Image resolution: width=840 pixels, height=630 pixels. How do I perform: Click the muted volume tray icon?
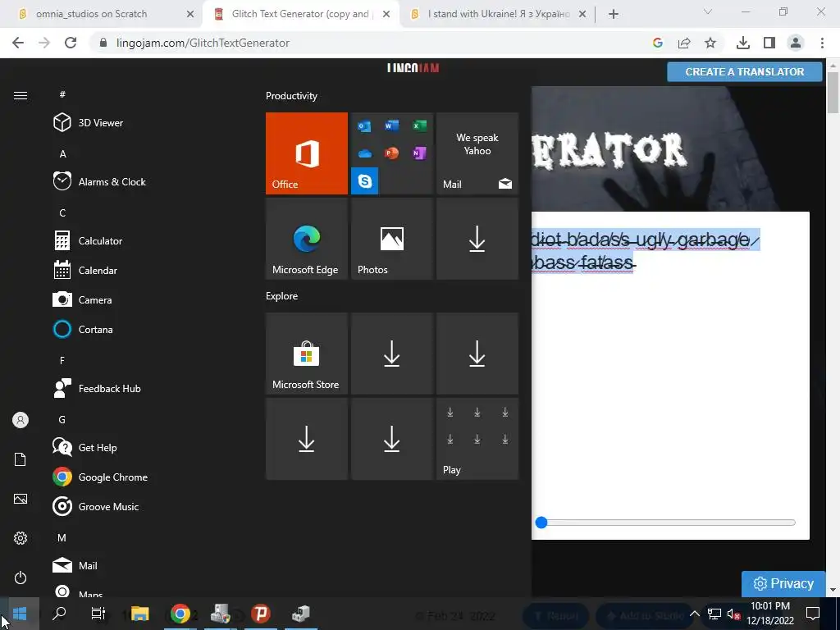pyautogui.click(x=733, y=614)
